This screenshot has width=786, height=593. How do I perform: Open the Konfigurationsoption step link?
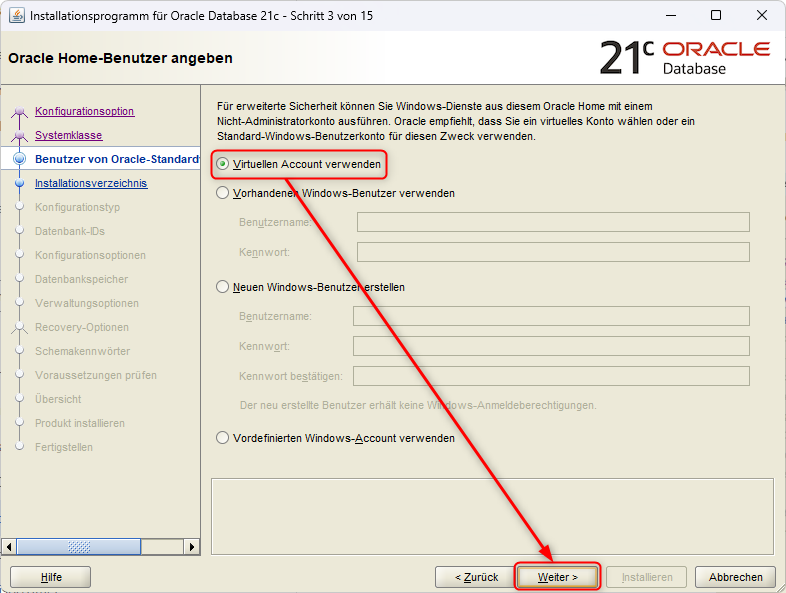[x=84, y=111]
